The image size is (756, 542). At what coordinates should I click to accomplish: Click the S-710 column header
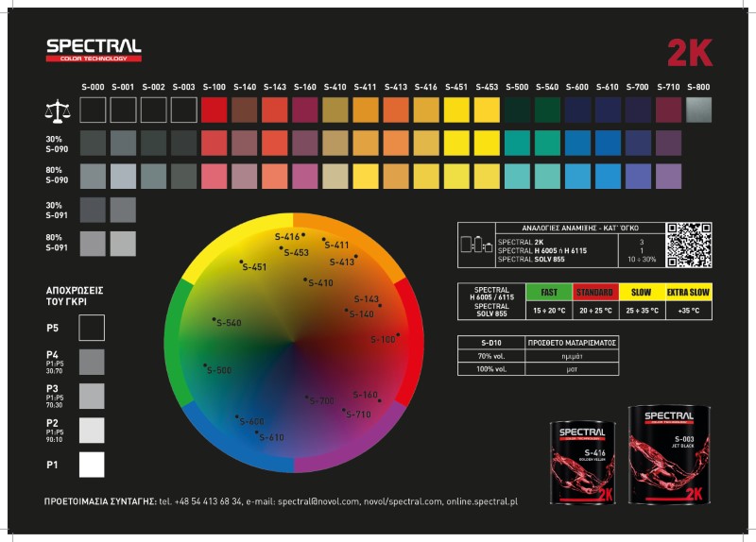coord(668,87)
